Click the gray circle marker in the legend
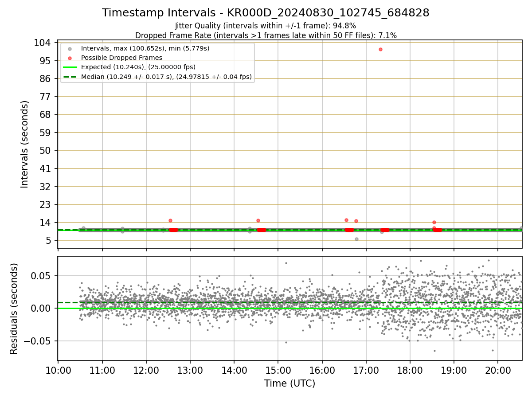The width and height of the screenshot is (532, 399). point(70,49)
